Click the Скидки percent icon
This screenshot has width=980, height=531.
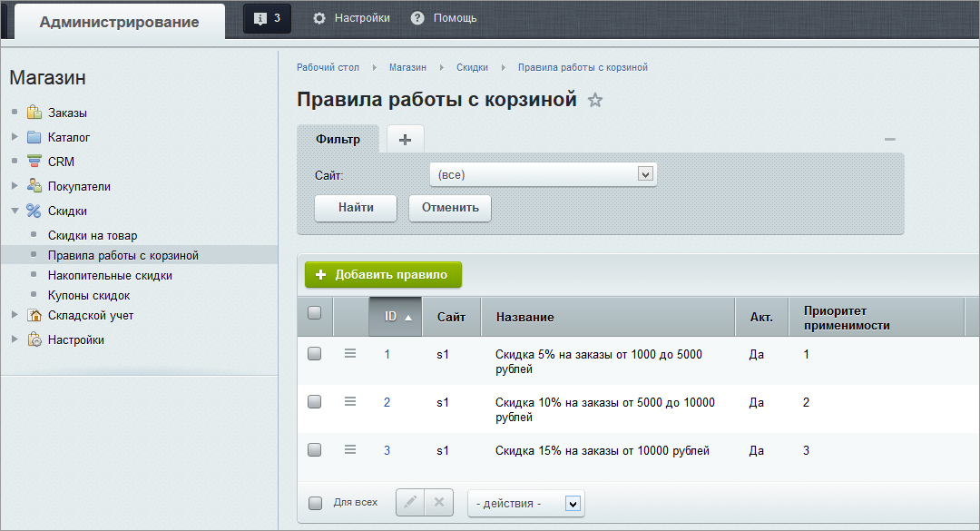(34, 211)
